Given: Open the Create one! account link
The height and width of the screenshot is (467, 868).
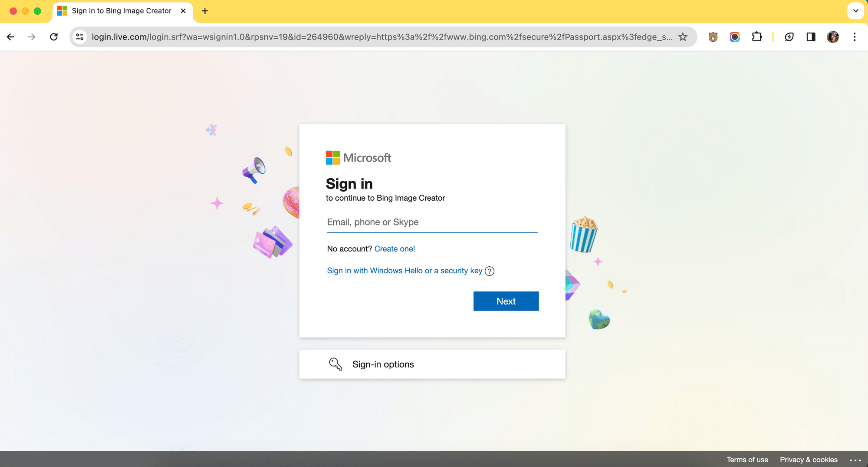Looking at the screenshot, I should (x=395, y=249).
